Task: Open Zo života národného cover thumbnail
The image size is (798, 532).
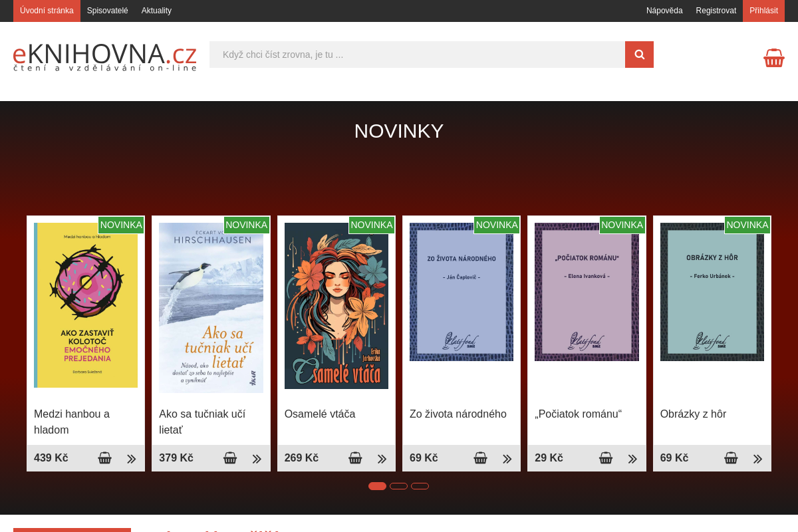Action: tap(462, 292)
